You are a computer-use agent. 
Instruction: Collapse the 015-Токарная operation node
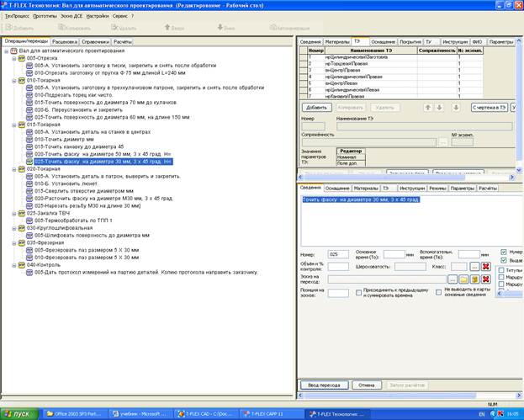point(14,125)
